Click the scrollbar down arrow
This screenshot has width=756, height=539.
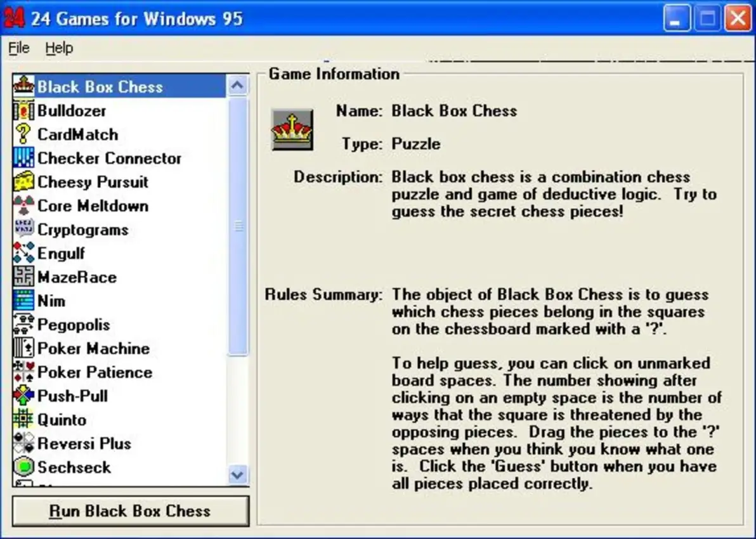[238, 474]
